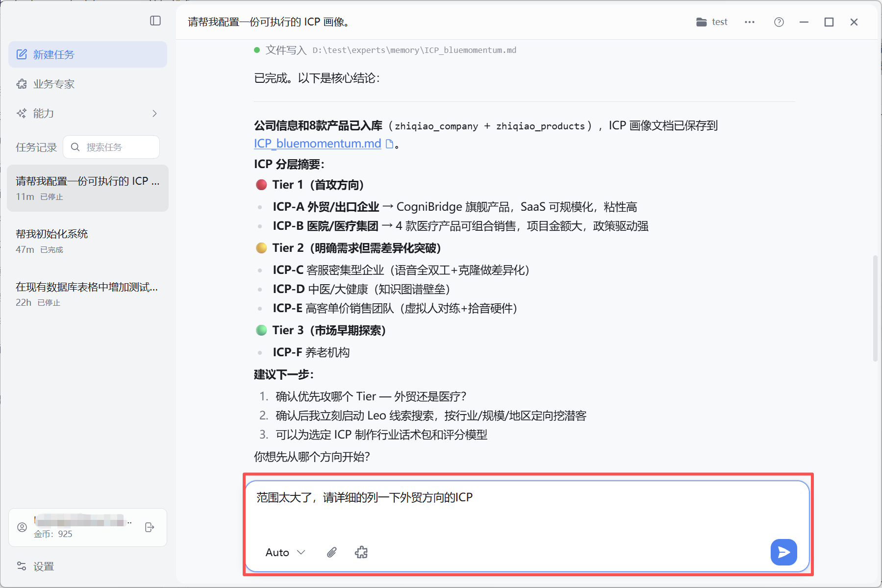Open the three-dots more menu
Image resolution: width=882 pixels, height=588 pixels.
click(x=750, y=22)
